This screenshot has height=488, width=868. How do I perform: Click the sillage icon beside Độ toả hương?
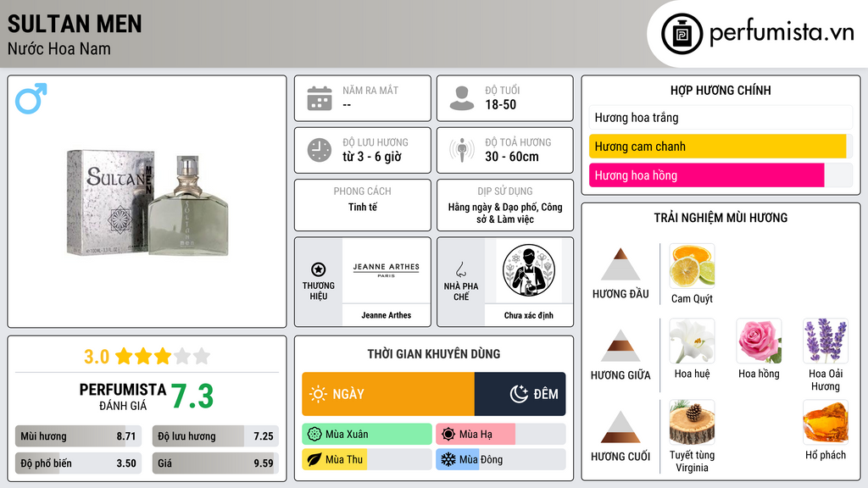tap(462, 150)
